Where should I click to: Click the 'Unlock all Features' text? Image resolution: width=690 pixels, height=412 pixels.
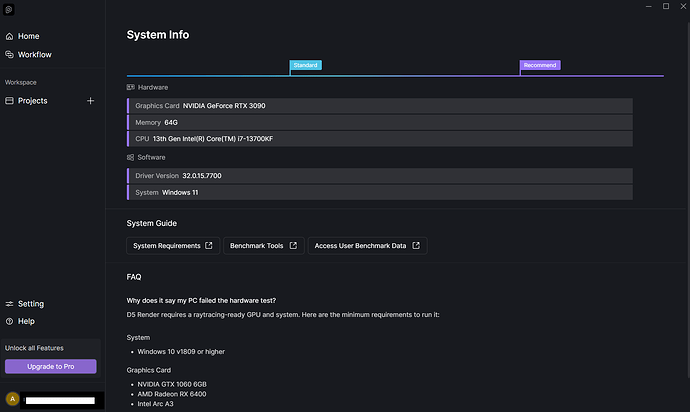click(34, 348)
